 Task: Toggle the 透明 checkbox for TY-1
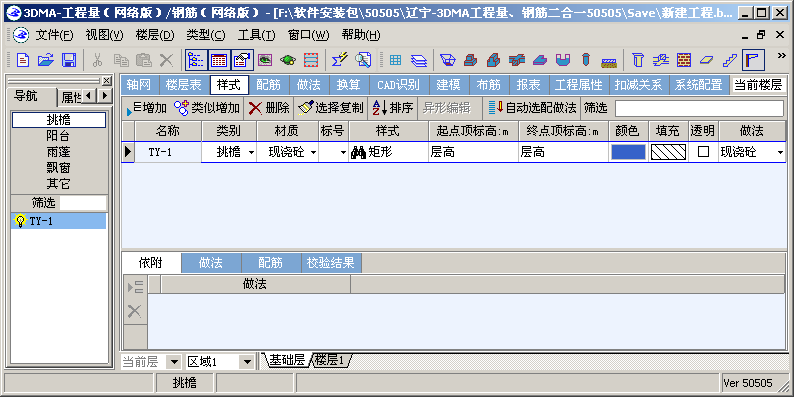click(703, 152)
